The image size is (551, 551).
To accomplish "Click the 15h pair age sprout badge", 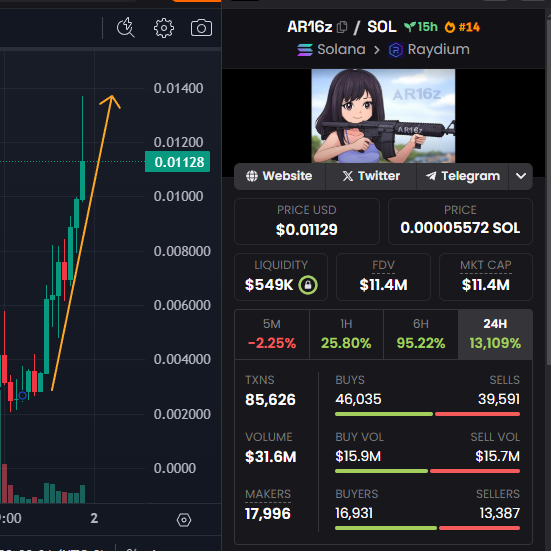I will tap(421, 27).
